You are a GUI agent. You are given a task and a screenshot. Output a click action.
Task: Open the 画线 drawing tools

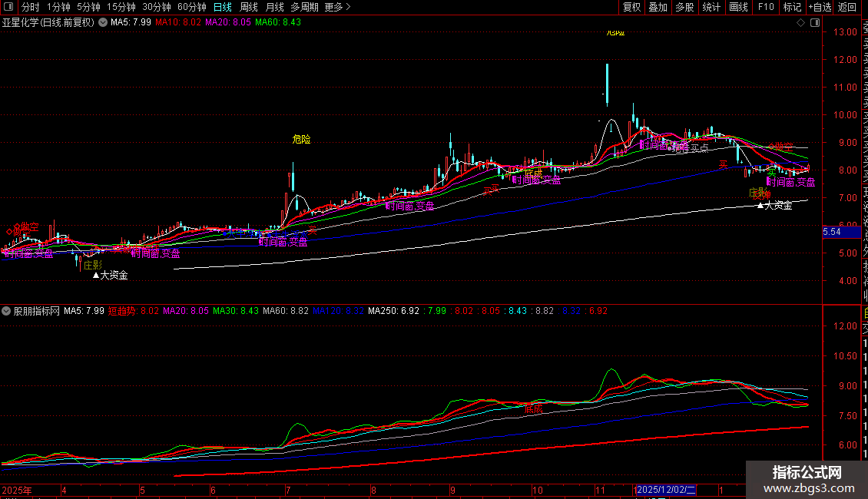(x=738, y=7)
